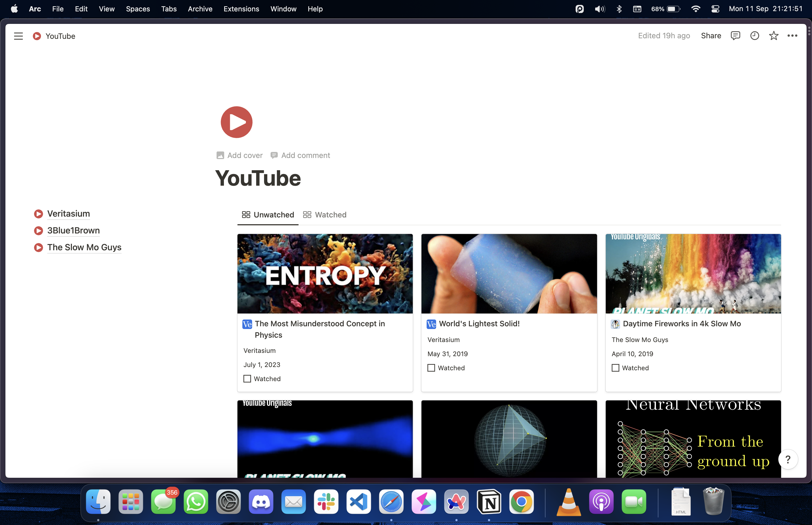Click the Add cover image icon
This screenshot has height=525, width=812.
tap(220, 156)
